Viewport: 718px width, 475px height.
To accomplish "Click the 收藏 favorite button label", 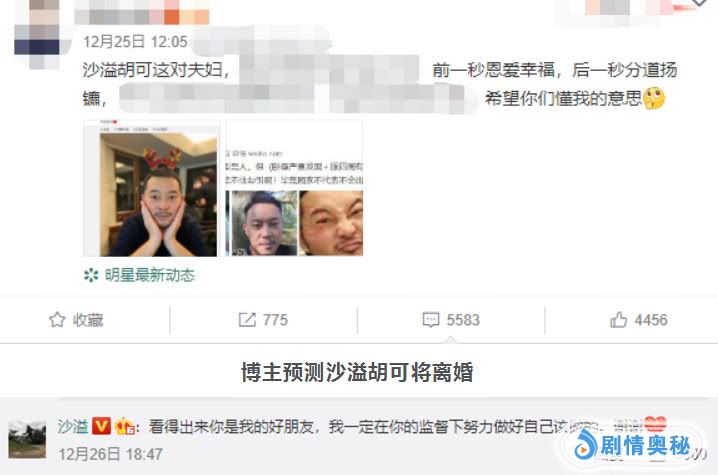I will click(88, 320).
